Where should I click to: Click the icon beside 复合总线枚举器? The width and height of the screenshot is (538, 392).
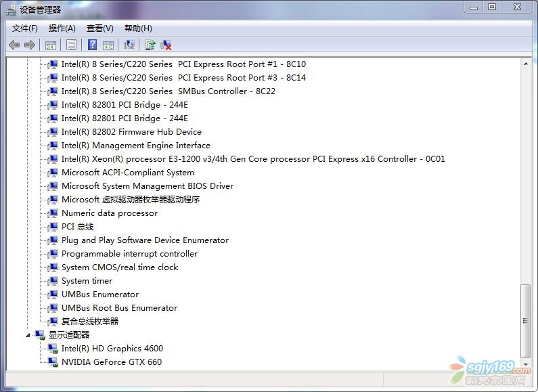(53, 322)
